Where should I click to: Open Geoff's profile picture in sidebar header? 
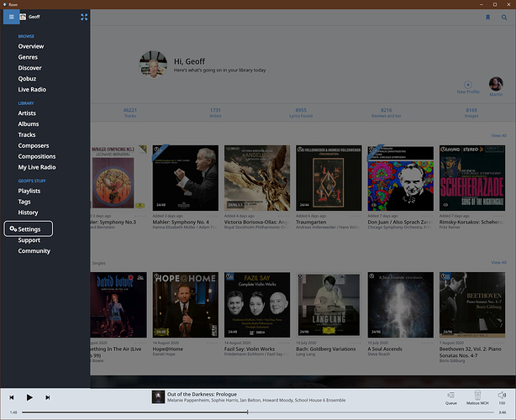(23, 17)
